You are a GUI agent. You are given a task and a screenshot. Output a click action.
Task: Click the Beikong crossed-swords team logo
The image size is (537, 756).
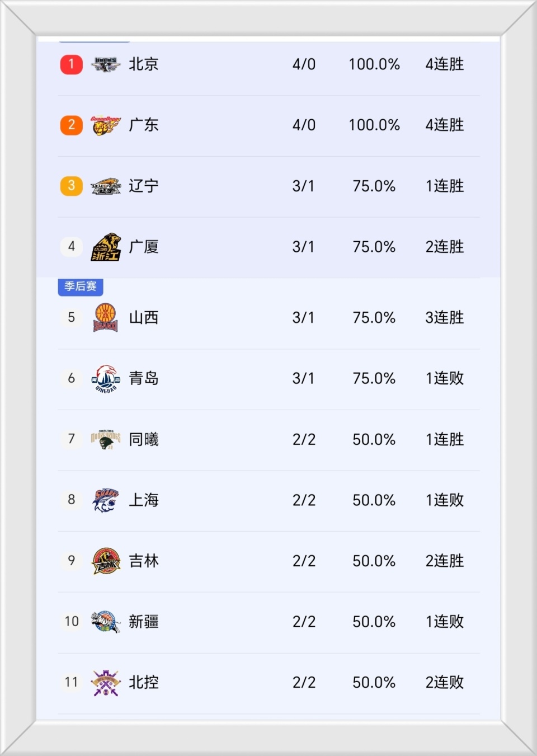[106, 682]
